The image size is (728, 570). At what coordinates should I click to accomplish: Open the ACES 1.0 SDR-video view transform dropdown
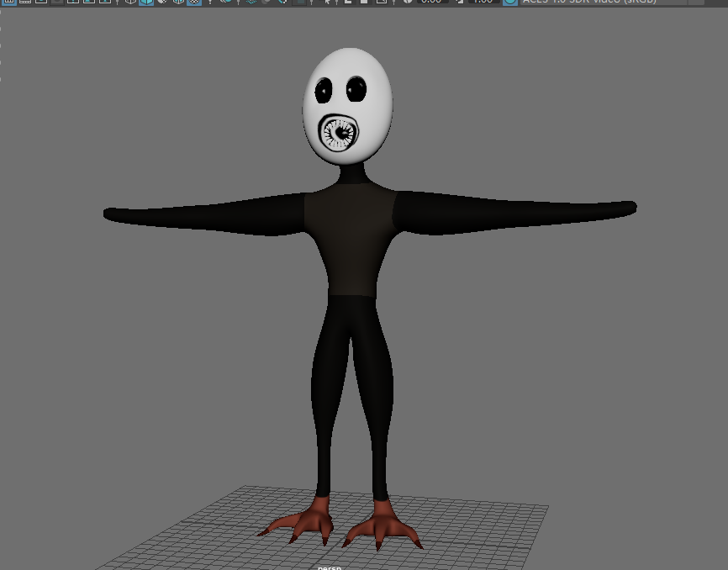612,2
